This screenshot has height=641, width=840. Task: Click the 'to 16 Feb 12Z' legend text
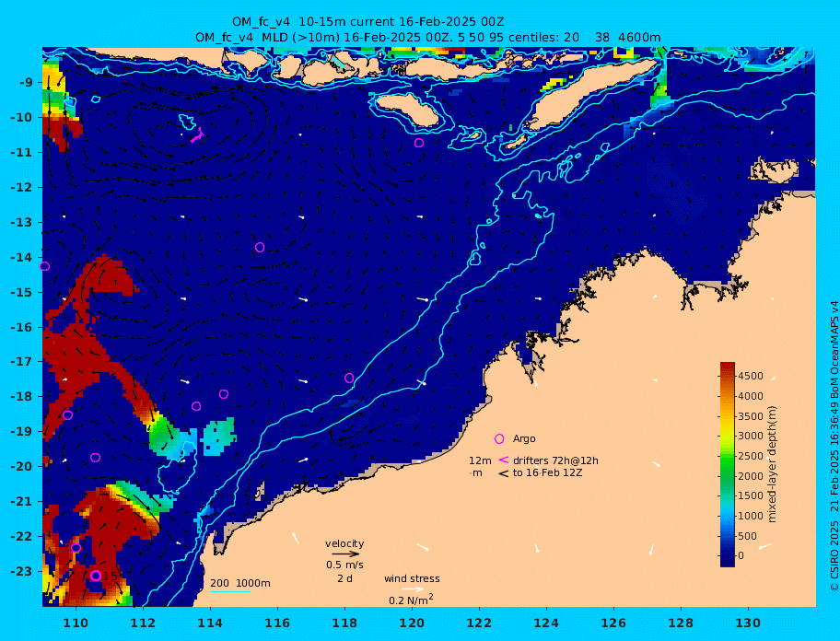[x=547, y=473]
